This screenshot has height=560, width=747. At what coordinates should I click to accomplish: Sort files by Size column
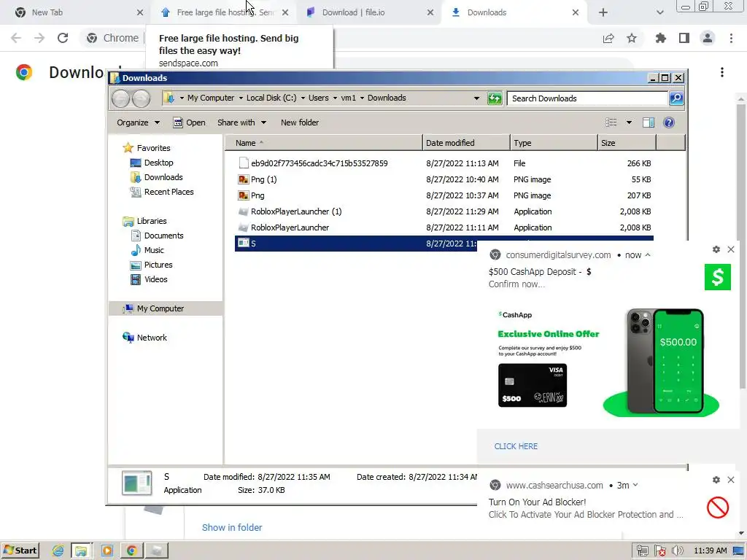627,143
